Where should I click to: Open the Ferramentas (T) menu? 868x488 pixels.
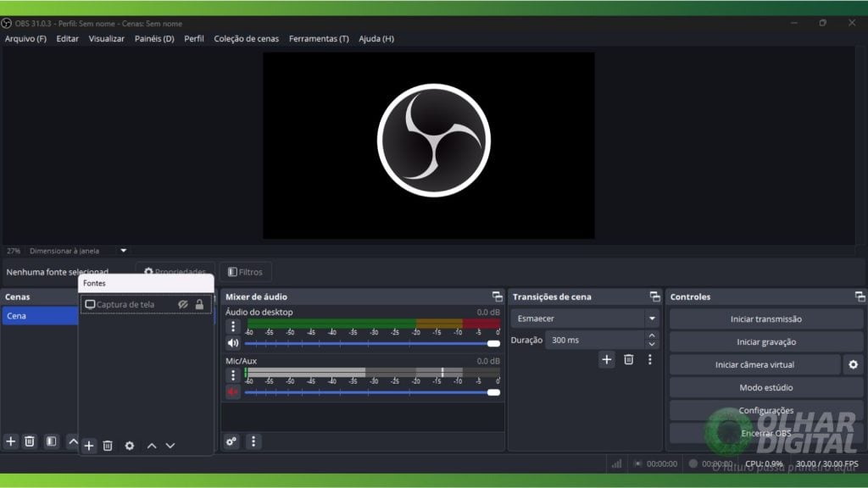[x=319, y=39]
